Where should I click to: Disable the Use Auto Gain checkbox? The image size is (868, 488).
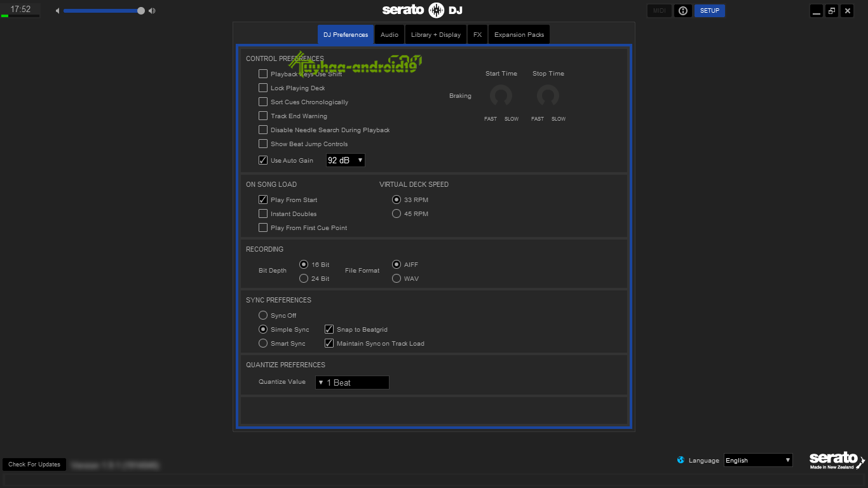263,159
